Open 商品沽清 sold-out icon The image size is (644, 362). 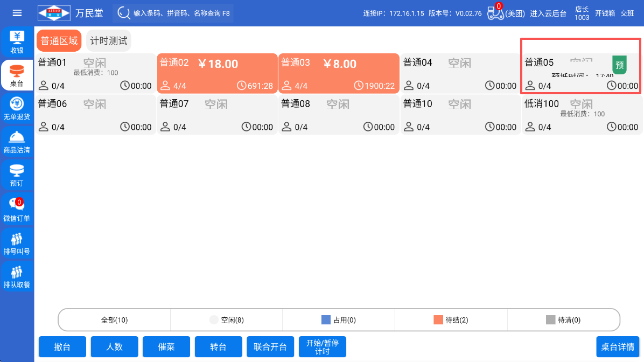point(17,142)
